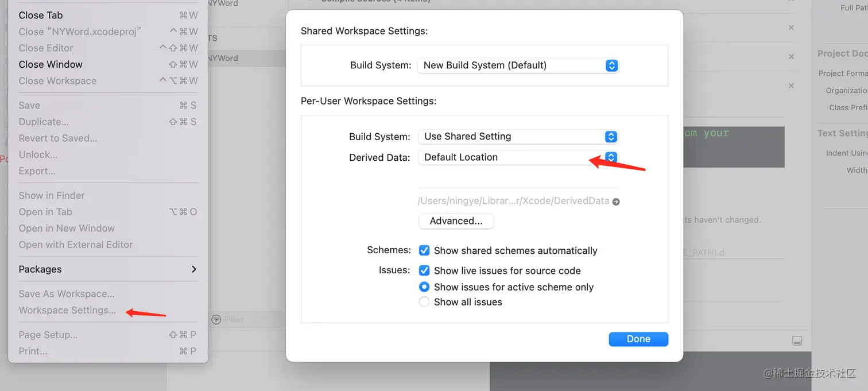Toggle Show live issues for source code
This screenshot has width=868, height=391.
[424, 270]
